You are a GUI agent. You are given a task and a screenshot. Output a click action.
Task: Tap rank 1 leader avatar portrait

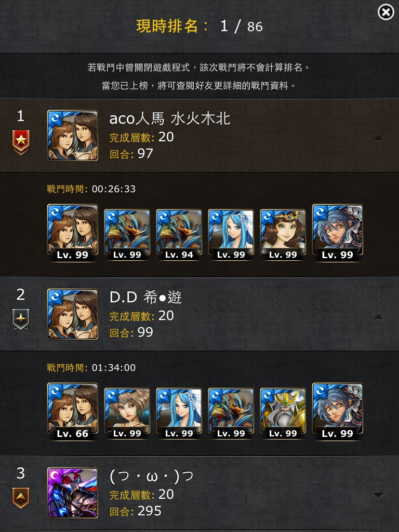click(73, 136)
